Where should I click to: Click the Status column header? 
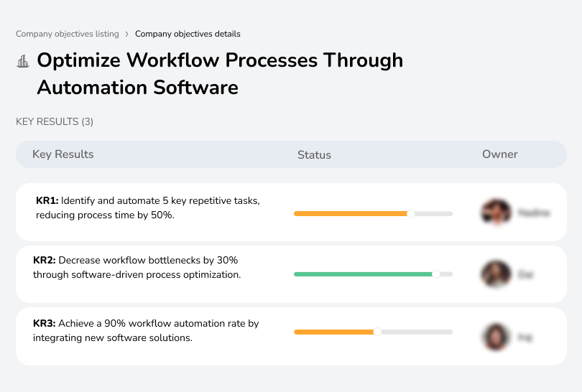coord(314,155)
